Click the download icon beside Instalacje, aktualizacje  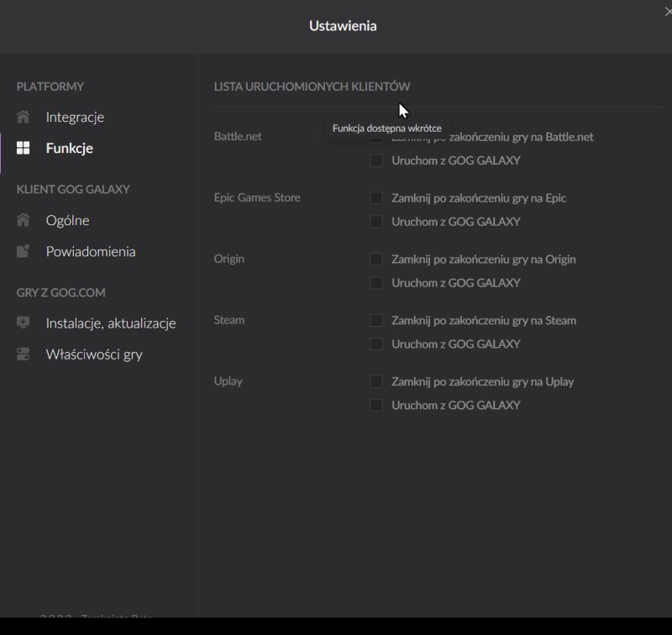pyautogui.click(x=24, y=323)
